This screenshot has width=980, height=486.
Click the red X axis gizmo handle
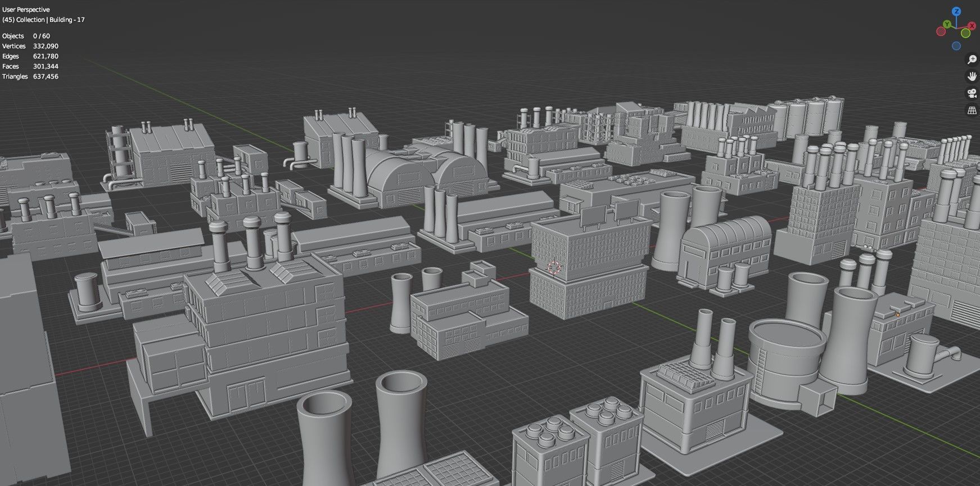click(972, 26)
